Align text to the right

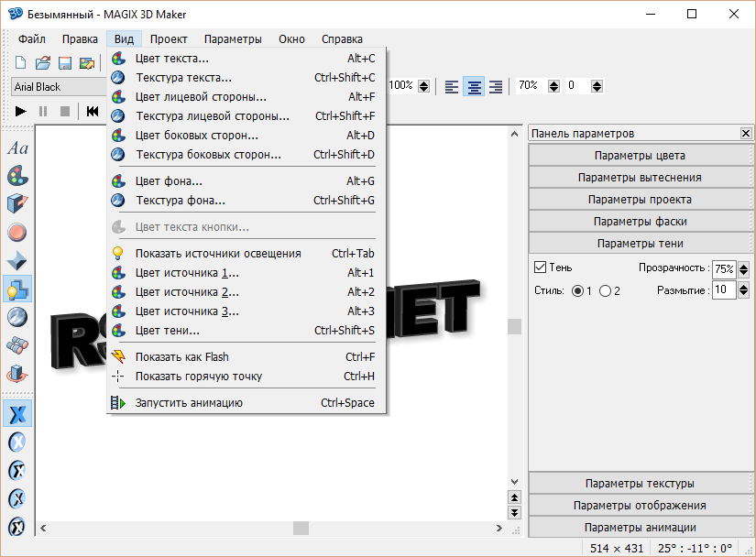click(496, 87)
